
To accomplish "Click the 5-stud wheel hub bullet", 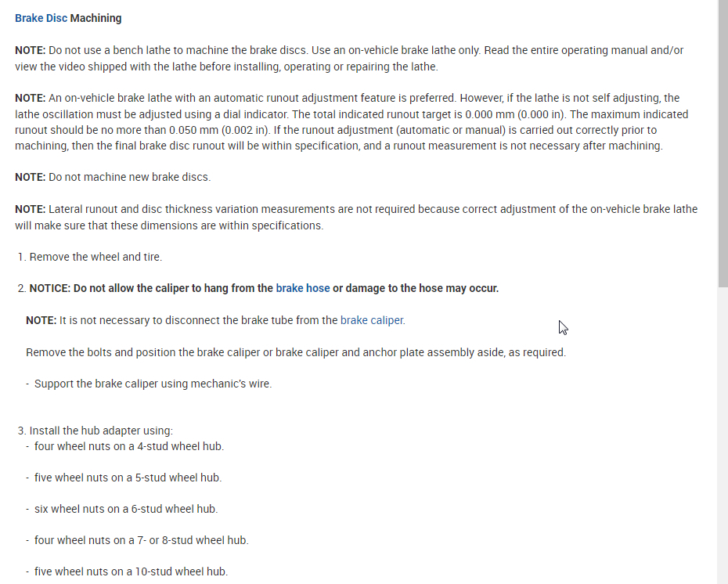I will click(x=128, y=478).
